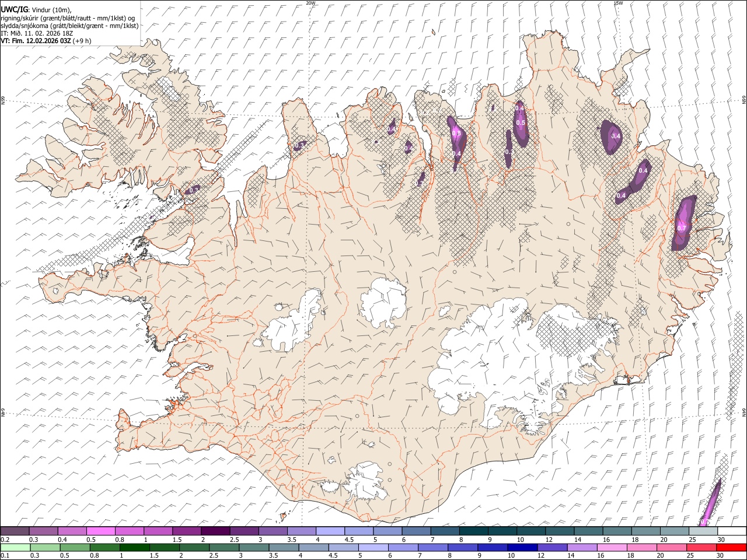Select the bright red rain swatch at 30
Screen dimensions: 747x560
[731, 547]
